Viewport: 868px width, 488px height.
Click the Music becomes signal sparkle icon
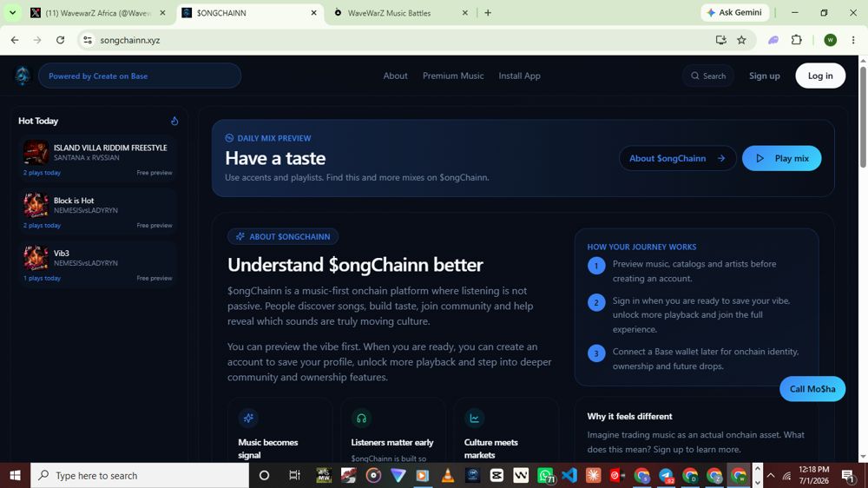[248, 419]
